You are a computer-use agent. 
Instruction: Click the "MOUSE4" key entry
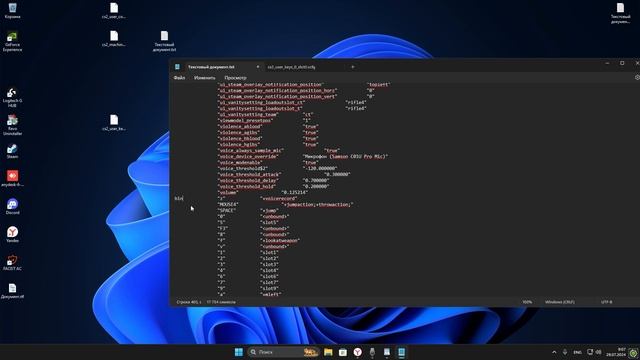[x=228, y=204]
